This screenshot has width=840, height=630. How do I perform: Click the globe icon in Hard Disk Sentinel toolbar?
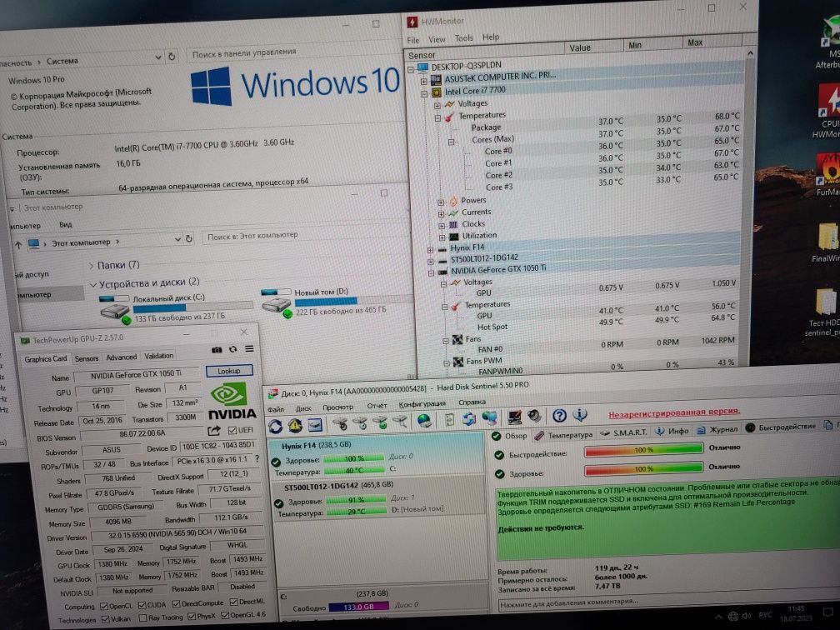coord(424,421)
